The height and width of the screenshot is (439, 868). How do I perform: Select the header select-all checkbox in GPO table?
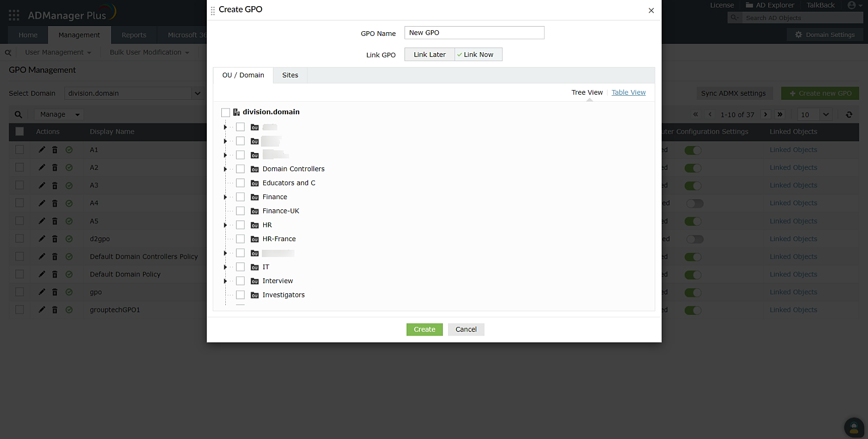click(x=19, y=132)
